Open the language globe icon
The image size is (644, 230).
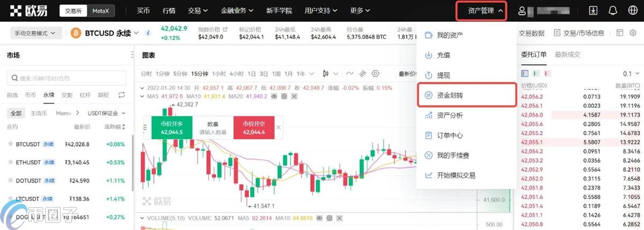(x=632, y=11)
